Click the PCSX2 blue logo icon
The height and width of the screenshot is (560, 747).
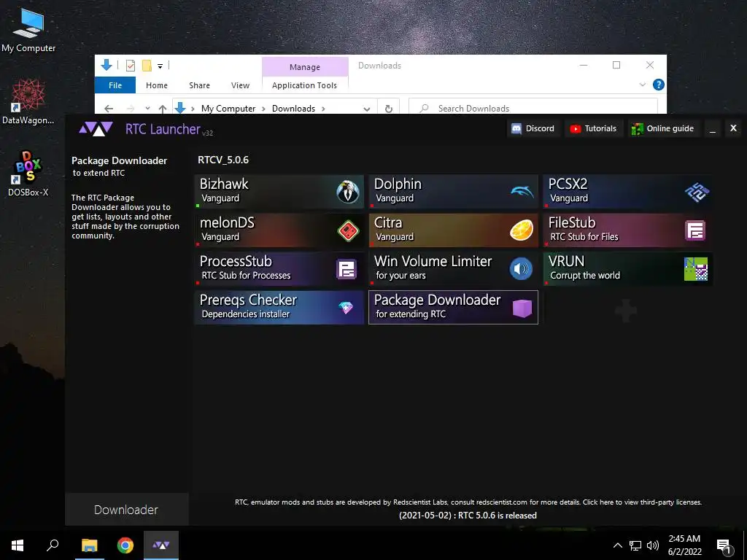(x=697, y=192)
